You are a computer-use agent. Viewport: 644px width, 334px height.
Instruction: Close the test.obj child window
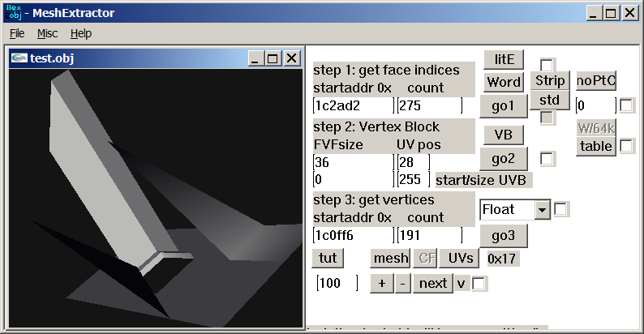292,58
